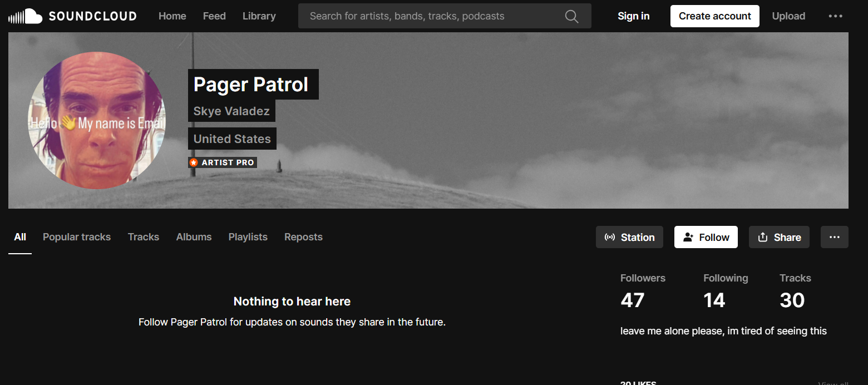The image size is (868, 385).
Task: Follow Pager Patrol
Action: click(x=706, y=237)
